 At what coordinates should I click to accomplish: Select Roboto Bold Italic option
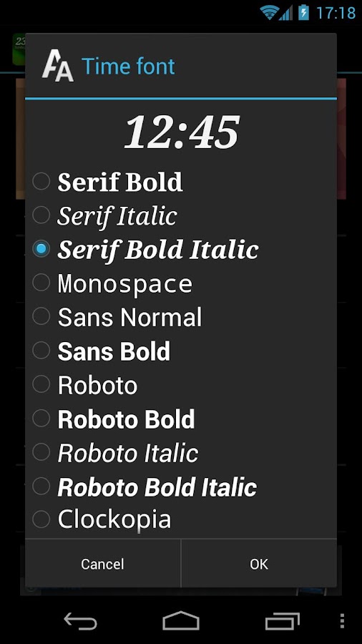click(x=181, y=487)
